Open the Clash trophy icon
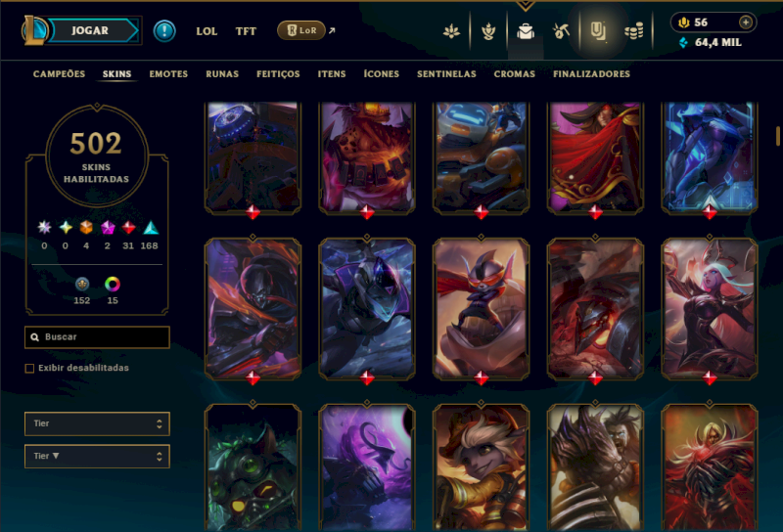 coord(488,31)
